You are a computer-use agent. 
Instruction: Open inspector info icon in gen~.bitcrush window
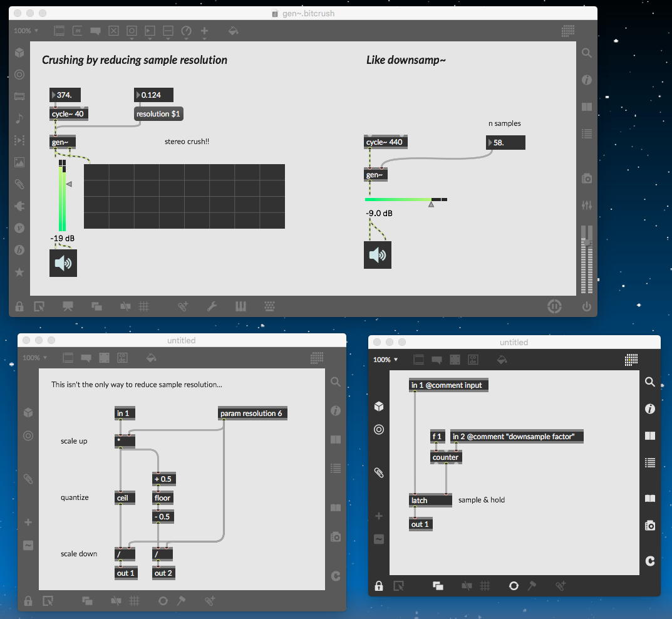[x=586, y=80]
